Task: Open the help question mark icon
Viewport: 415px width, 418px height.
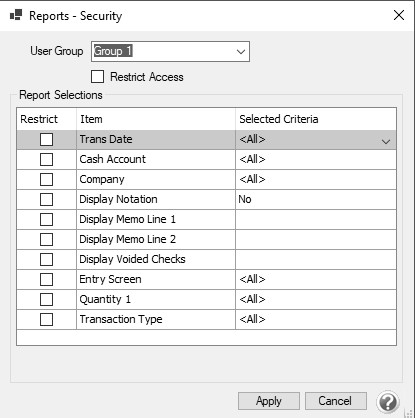Action: tap(388, 402)
